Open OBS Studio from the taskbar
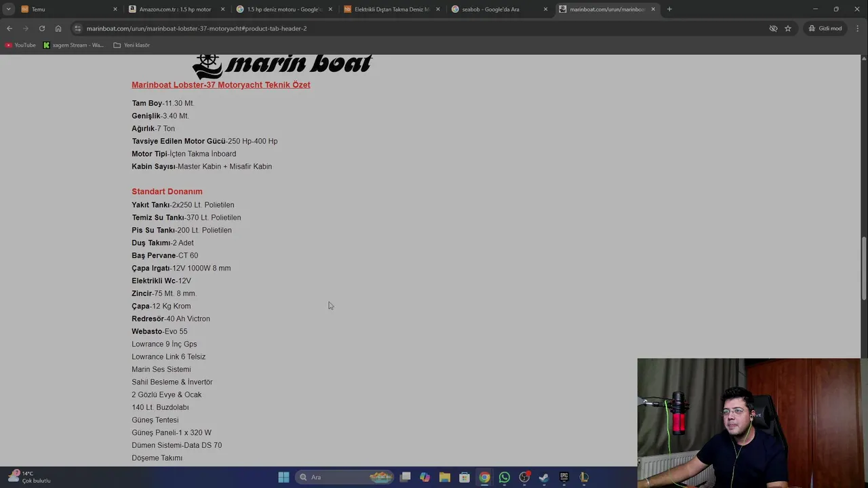868x488 pixels. (x=524, y=477)
